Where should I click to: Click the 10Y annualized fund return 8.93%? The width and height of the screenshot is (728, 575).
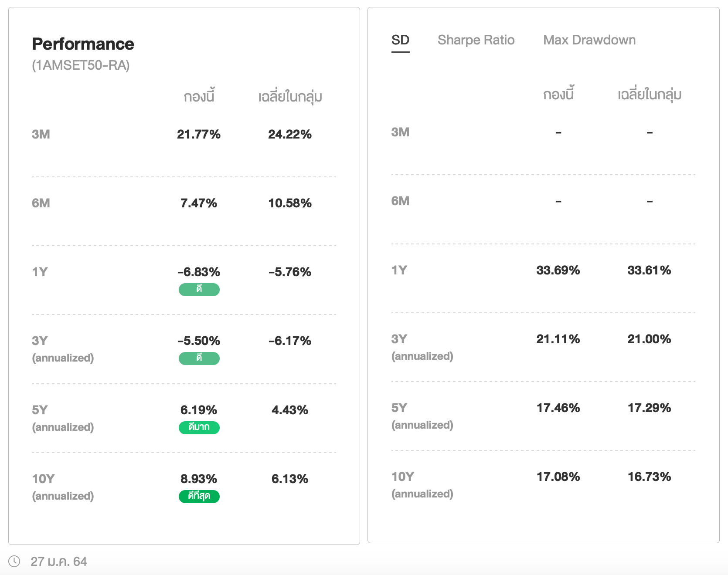point(198,479)
